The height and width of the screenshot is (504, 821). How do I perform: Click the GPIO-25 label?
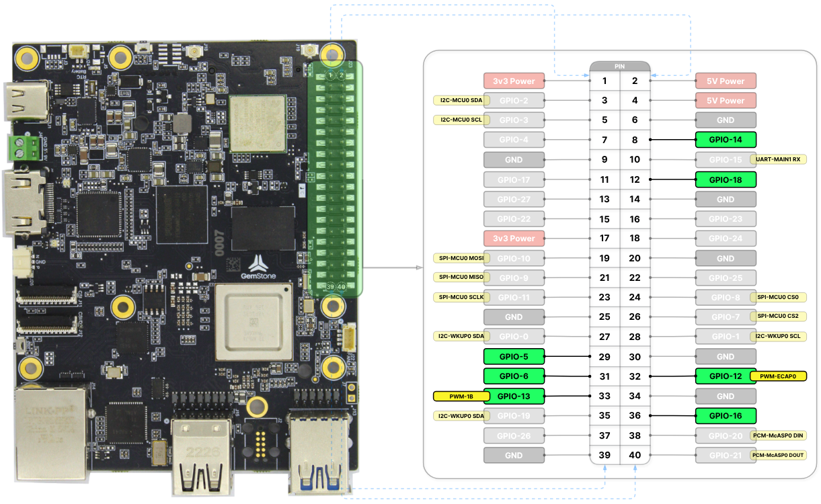click(x=726, y=278)
